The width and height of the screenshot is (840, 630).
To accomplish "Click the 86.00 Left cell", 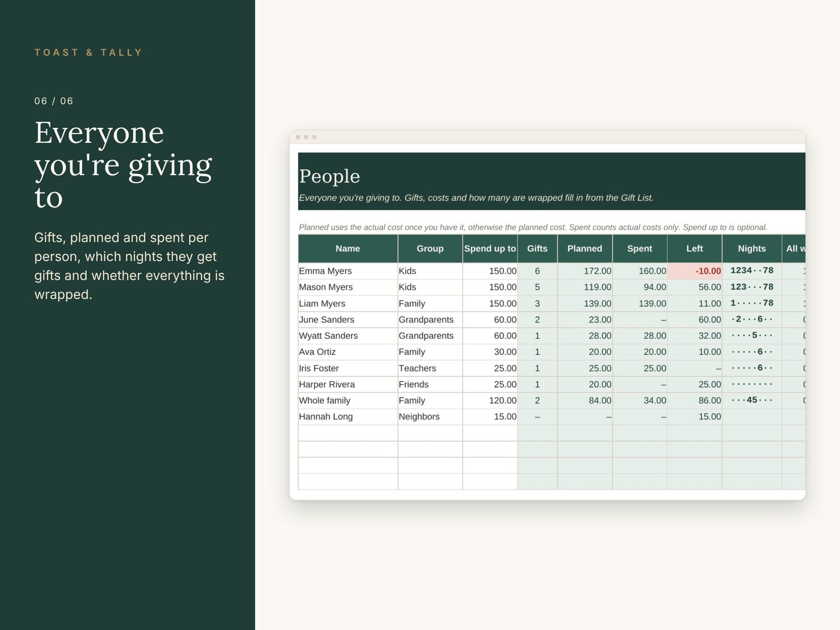I will pos(695,401).
